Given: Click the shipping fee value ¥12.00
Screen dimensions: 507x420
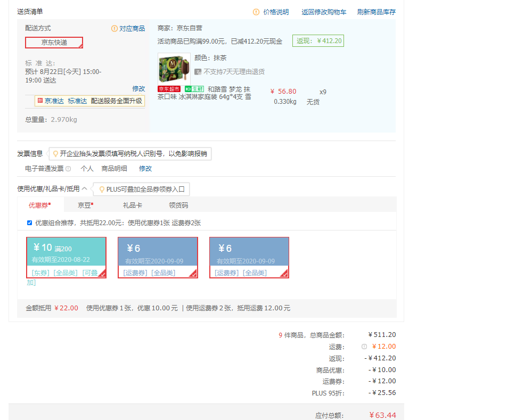Looking at the screenshot, I should point(384,347).
